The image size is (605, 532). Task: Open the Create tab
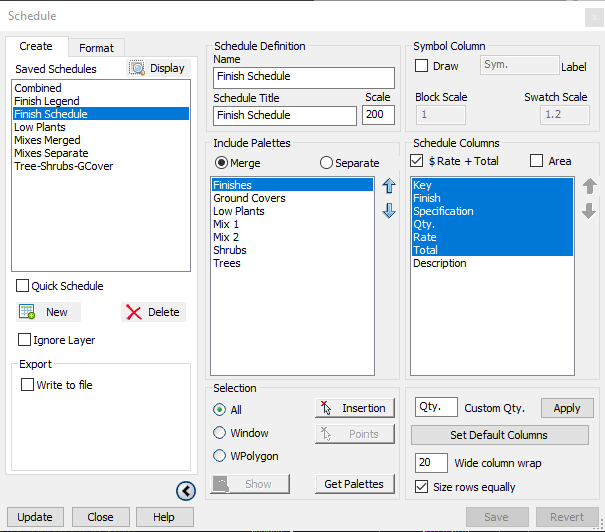tap(36, 47)
